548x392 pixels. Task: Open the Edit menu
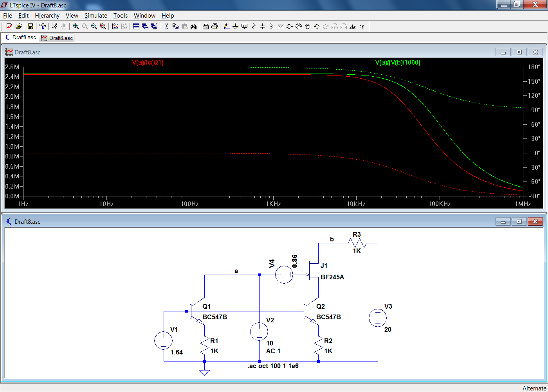coord(23,16)
